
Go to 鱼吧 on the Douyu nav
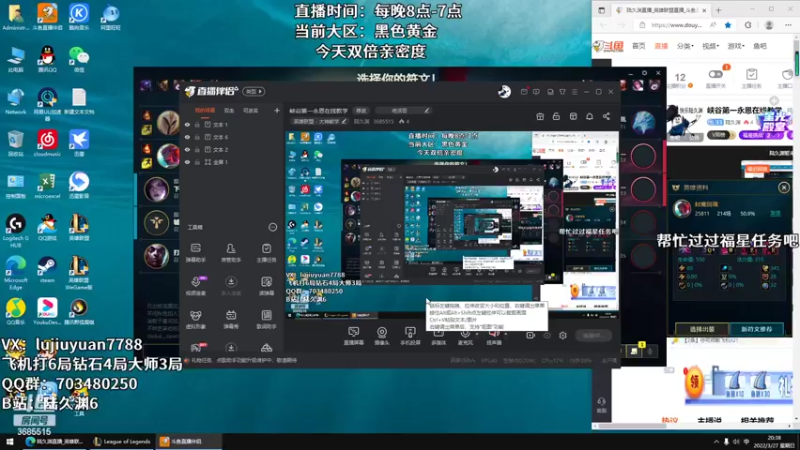click(760, 46)
